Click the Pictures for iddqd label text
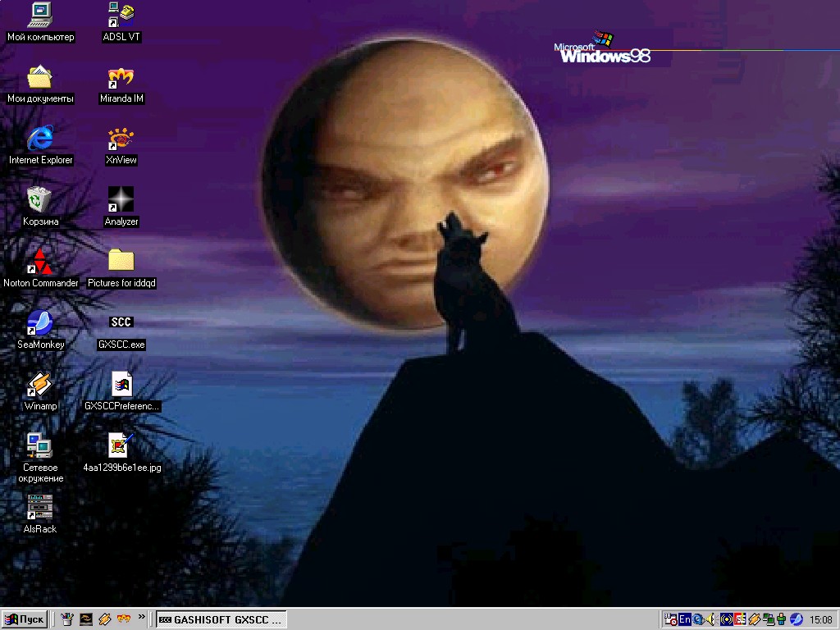Screen dimensions: 840x630 pos(121,283)
